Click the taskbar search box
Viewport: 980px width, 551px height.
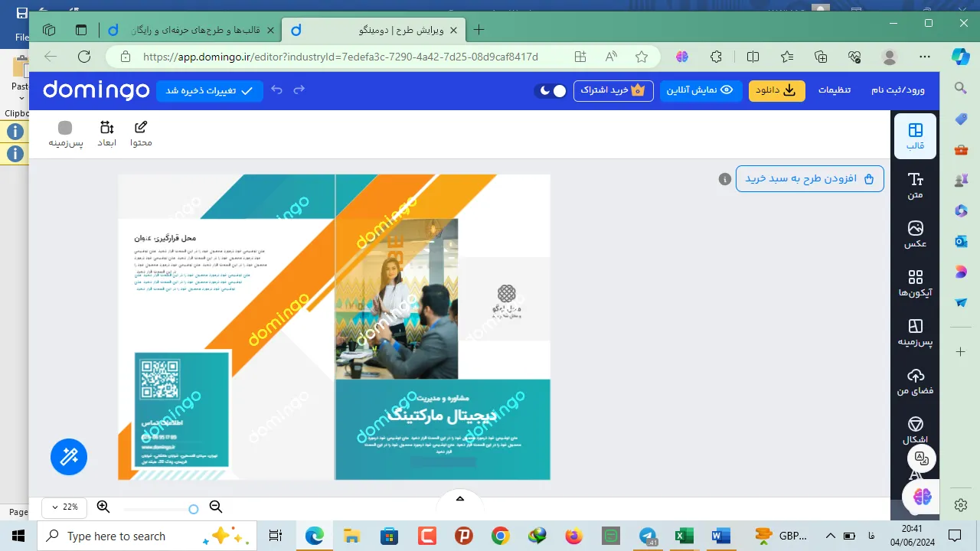(145, 536)
